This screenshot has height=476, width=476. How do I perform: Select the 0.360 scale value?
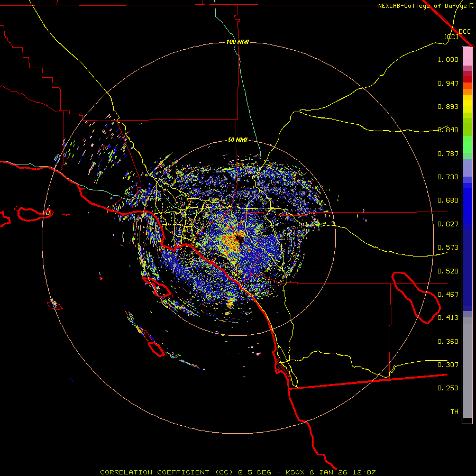pos(448,342)
